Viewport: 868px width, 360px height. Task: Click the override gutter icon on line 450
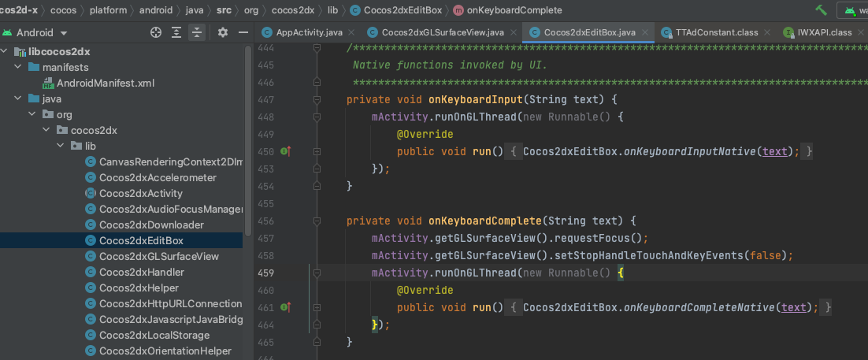286,151
